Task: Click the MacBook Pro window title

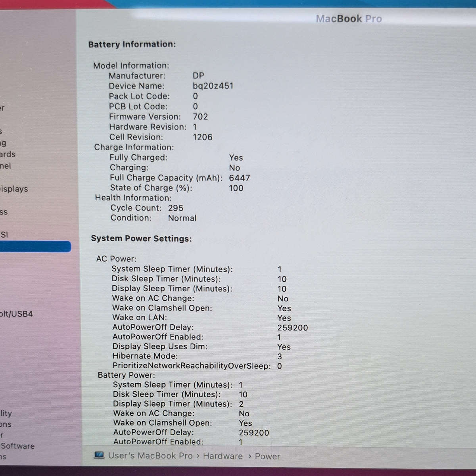Action: (x=349, y=19)
